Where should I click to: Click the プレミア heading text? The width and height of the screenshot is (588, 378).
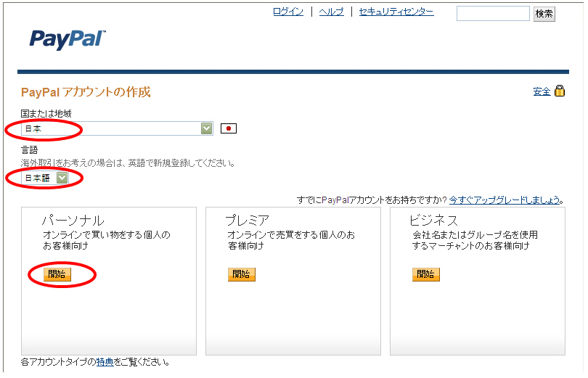click(248, 221)
